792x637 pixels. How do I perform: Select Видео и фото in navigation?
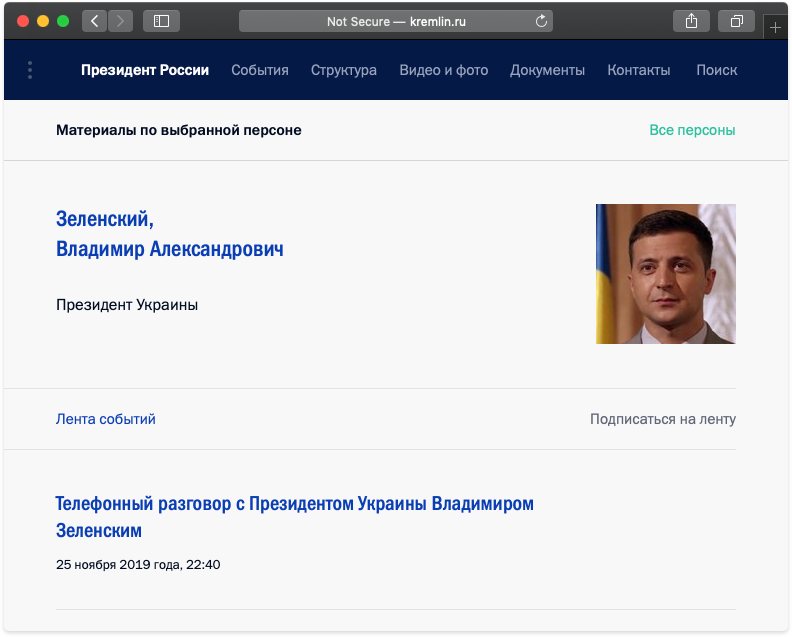pos(443,70)
